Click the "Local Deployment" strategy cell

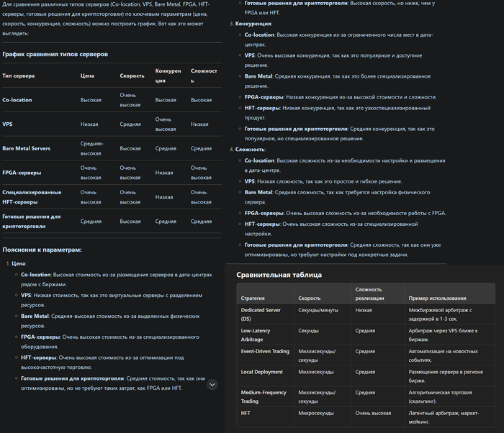[263, 372]
